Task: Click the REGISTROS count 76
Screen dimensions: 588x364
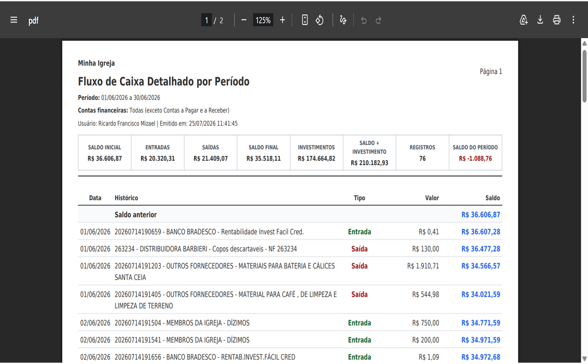Action: (422, 159)
